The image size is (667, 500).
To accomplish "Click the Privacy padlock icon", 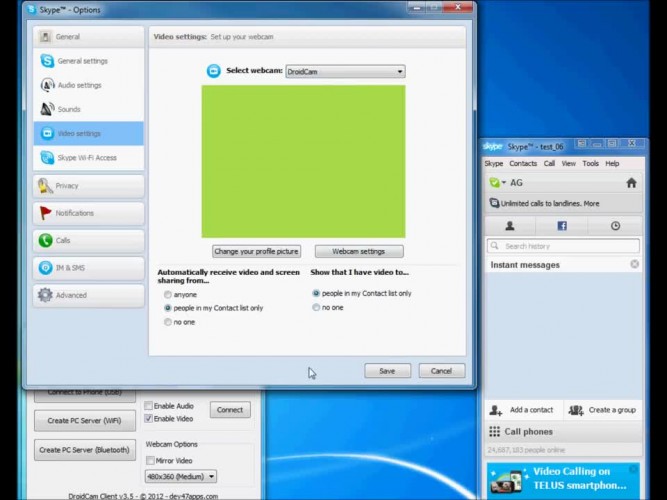I will (x=45, y=186).
